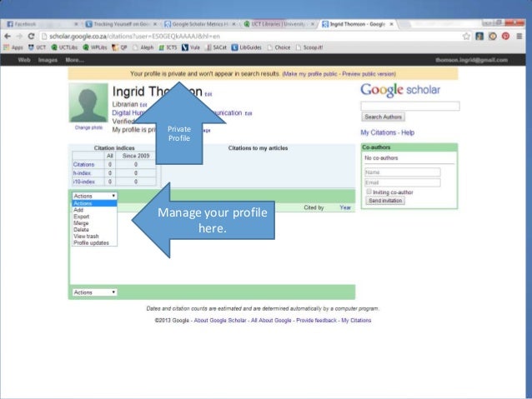Click the co-author Email field
532x399 pixels.
click(x=403, y=182)
